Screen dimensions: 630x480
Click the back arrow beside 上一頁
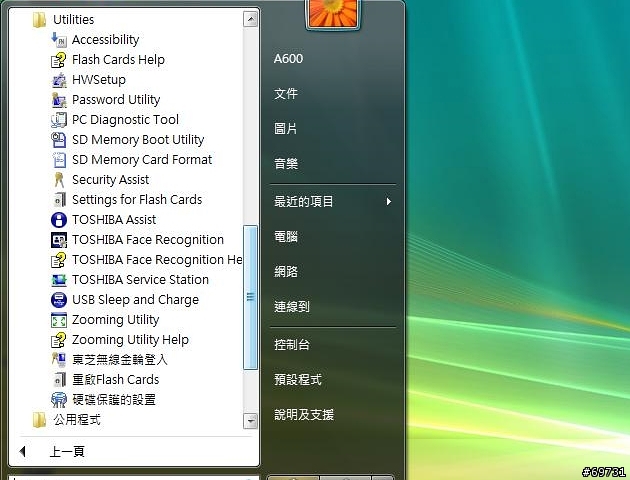[22, 451]
